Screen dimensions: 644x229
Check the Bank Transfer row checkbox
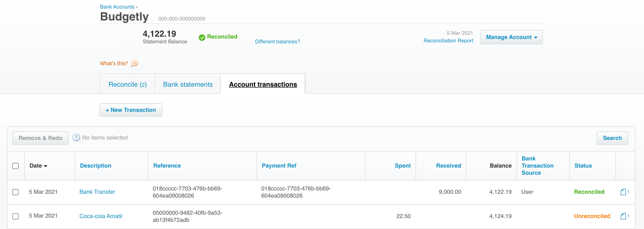click(15, 192)
